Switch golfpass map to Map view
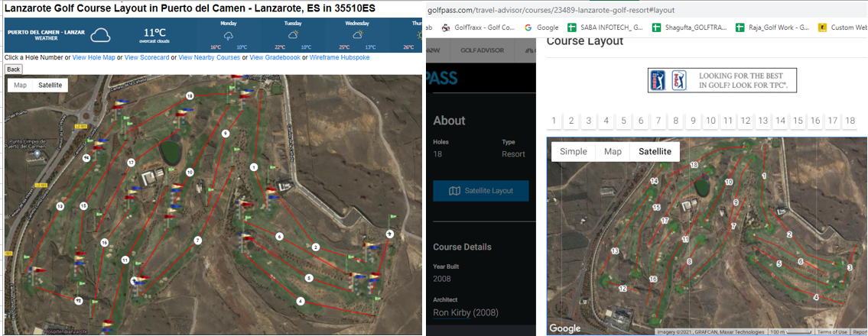The height and width of the screenshot is (336, 868). click(613, 151)
